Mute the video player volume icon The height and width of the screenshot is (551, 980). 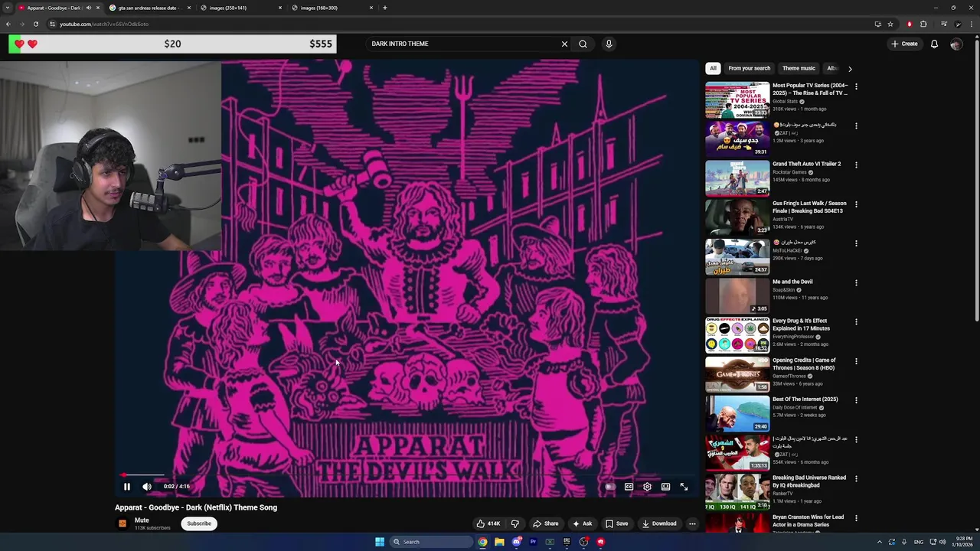tap(147, 487)
